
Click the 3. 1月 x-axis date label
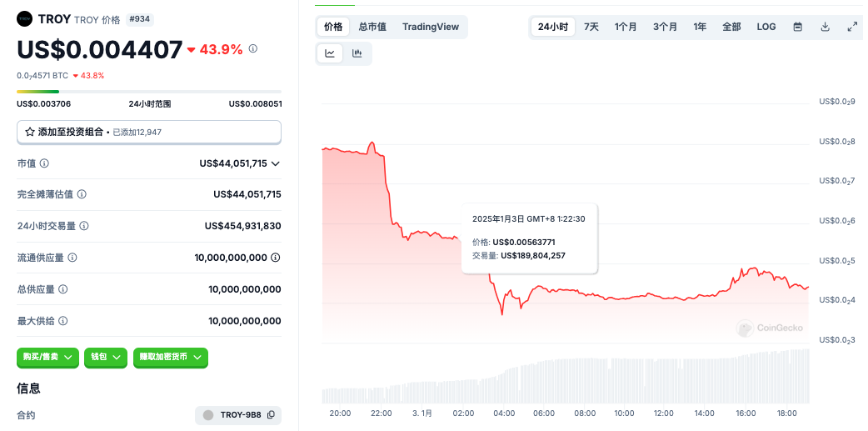[422, 413]
